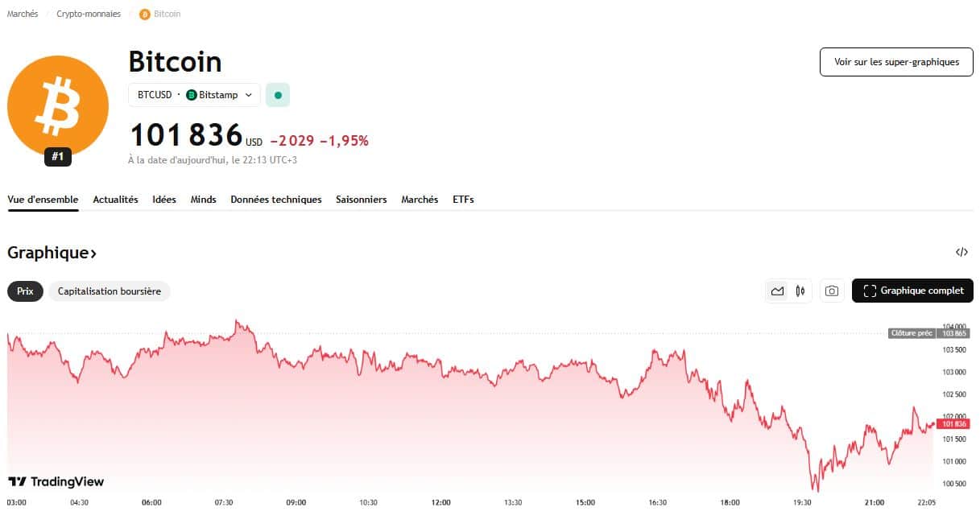The height and width of the screenshot is (528, 980).
Task: Switch to Capitalisation boursière view
Action: (x=109, y=291)
